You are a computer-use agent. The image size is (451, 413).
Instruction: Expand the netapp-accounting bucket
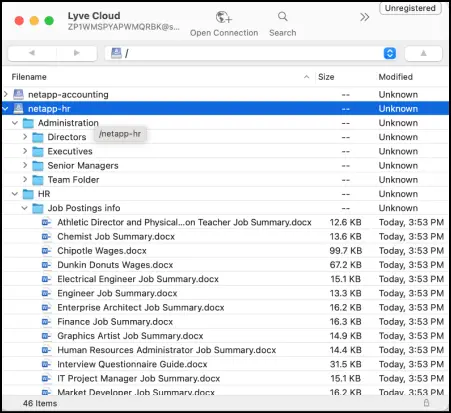(6, 94)
